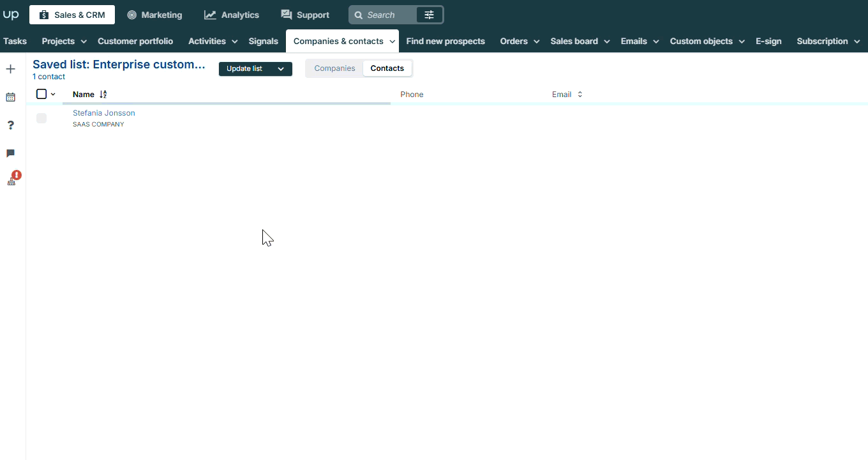Screen dimensions: 868x460
Task: Click the Name column header text
Action: click(x=84, y=95)
